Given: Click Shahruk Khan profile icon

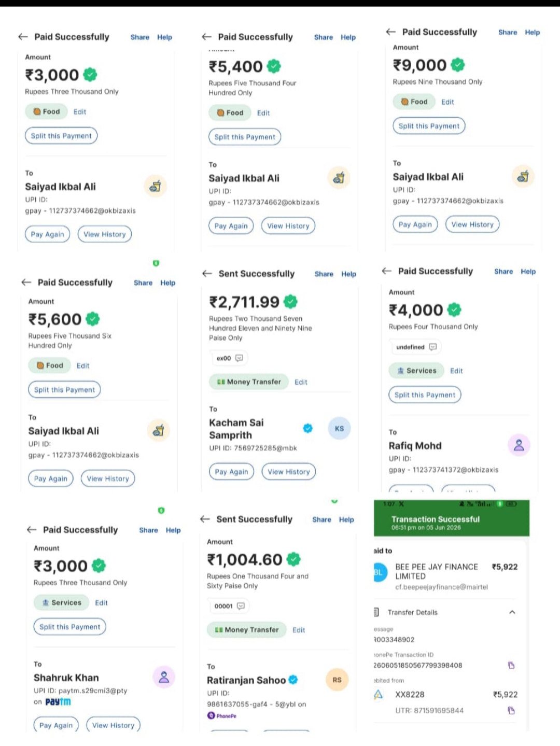Looking at the screenshot, I should coord(164,677).
